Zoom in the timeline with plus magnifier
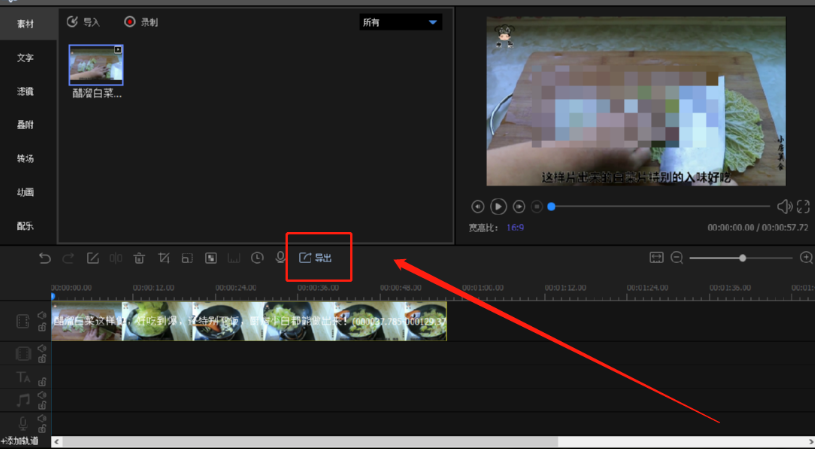Screen dimensions: 815x449 point(806,257)
